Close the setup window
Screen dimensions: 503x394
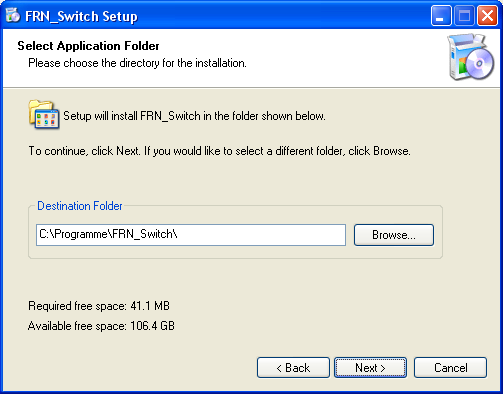coord(487,16)
